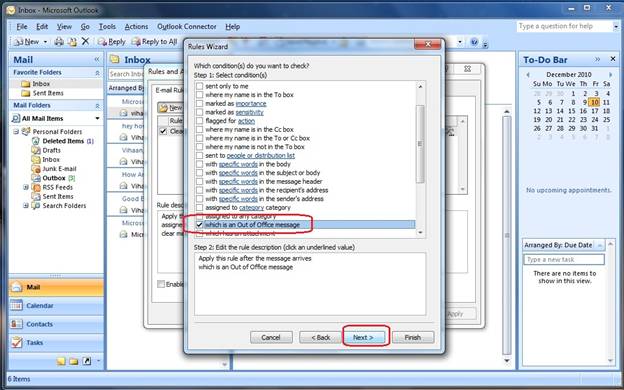Image resolution: width=624 pixels, height=390 pixels.
Task: Open the Outlook Connector menu
Action: [x=187, y=27]
